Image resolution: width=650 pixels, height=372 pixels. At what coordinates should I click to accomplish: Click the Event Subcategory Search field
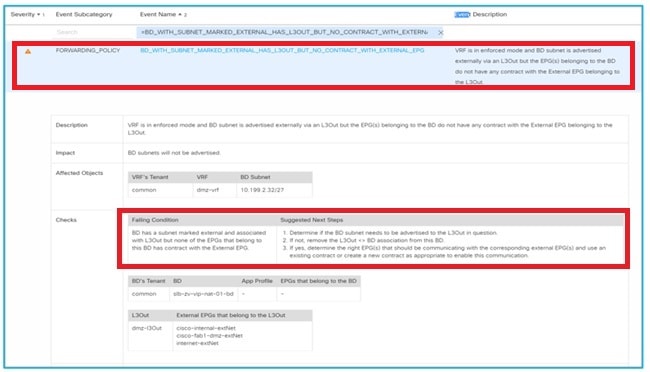tap(93, 32)
